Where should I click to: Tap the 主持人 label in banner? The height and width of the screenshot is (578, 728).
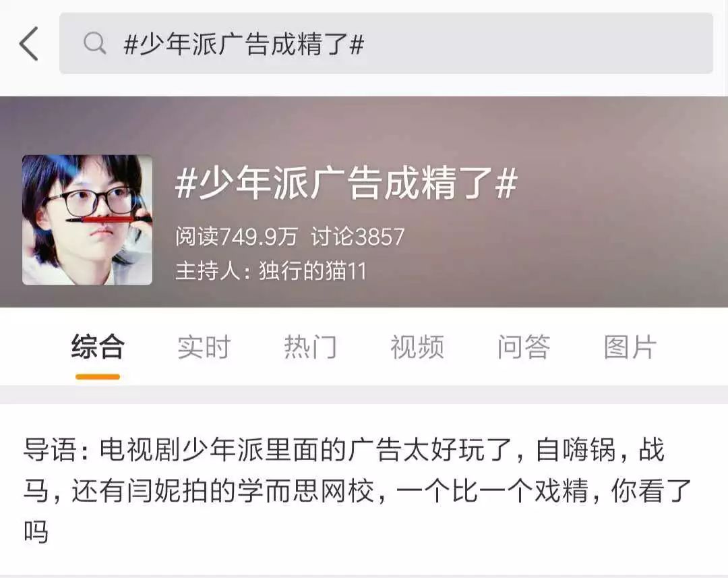(207, 271)
